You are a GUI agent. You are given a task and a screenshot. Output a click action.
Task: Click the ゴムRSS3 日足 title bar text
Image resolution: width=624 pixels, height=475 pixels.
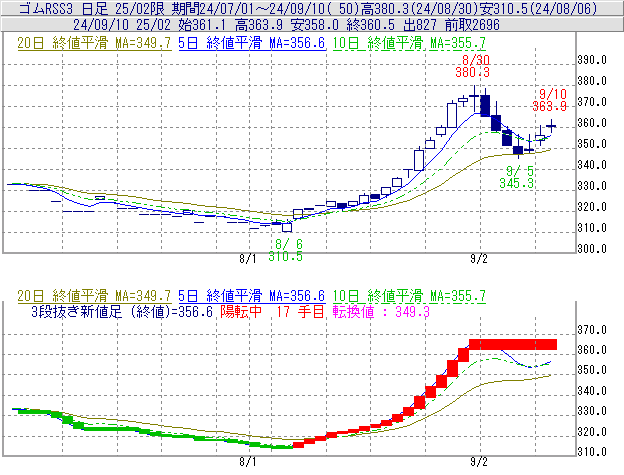(x=308, y=8)
